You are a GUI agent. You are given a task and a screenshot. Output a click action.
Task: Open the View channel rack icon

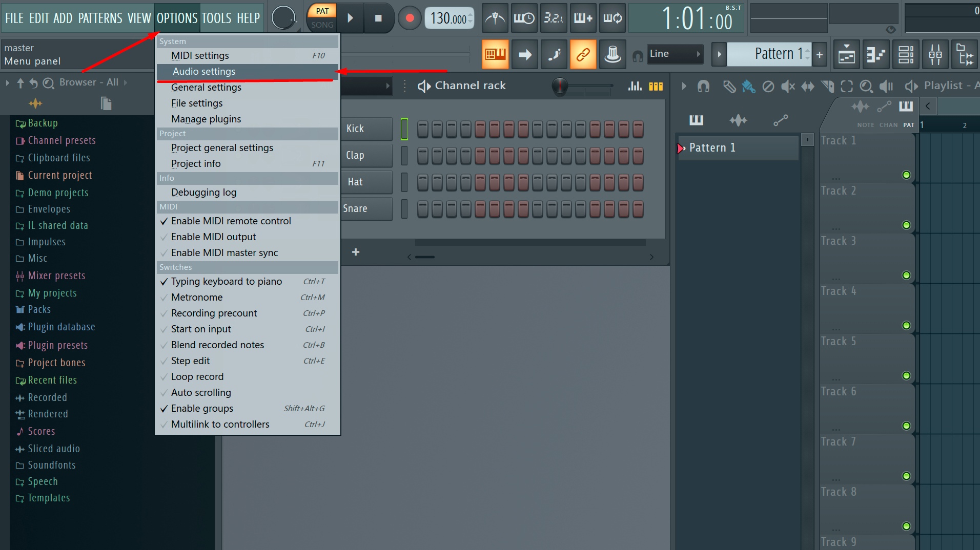[906, 54]
